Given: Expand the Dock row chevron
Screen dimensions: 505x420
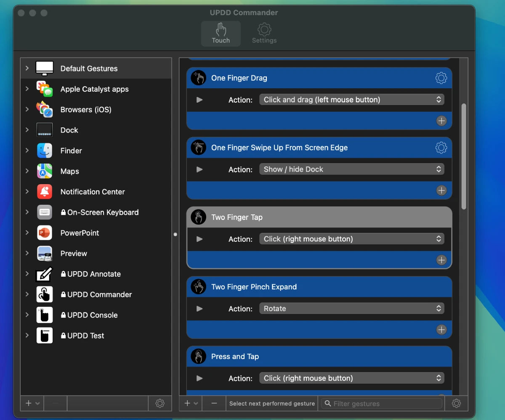Looking at the screenshot, I should (x=27, y=130).
